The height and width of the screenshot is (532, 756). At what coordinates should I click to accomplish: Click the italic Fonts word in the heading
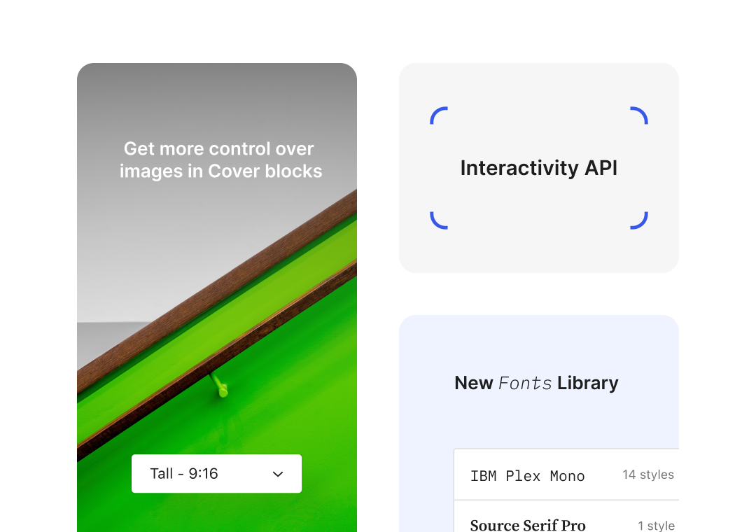pos(525,383)
